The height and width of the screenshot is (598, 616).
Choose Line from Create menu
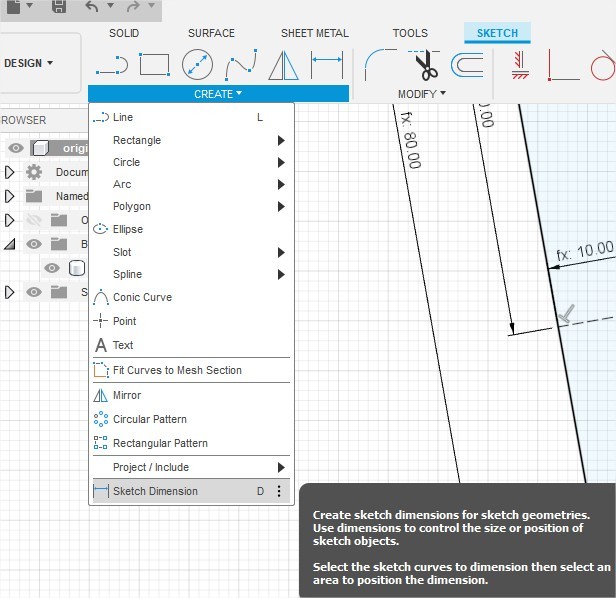[x=192, y=117]
